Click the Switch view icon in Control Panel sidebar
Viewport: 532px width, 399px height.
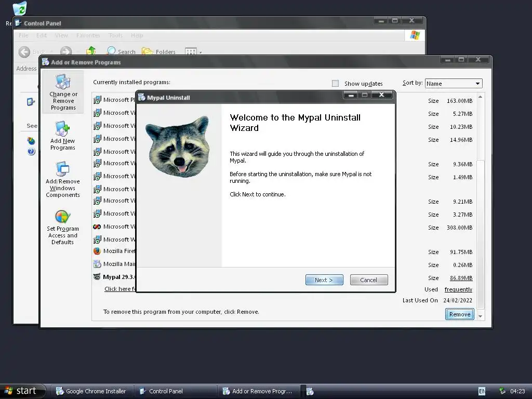point(31,102)
